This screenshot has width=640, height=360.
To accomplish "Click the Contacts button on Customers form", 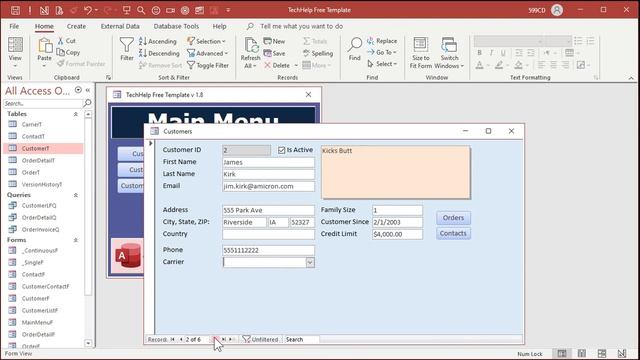I will pos(453,233).
